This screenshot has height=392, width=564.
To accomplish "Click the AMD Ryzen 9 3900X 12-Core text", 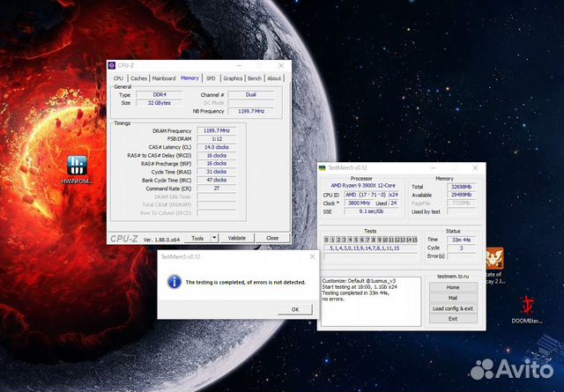I will (x=363, y=186).
